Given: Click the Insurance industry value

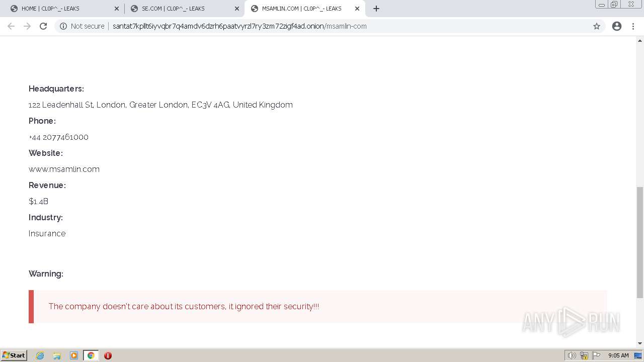Looking at the screenshot, I should (x=47, y=233).
